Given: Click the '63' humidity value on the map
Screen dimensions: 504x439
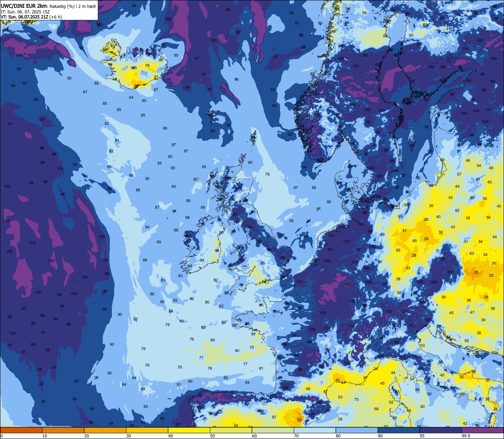Looking at the screenshot, I should coord(472,254).
